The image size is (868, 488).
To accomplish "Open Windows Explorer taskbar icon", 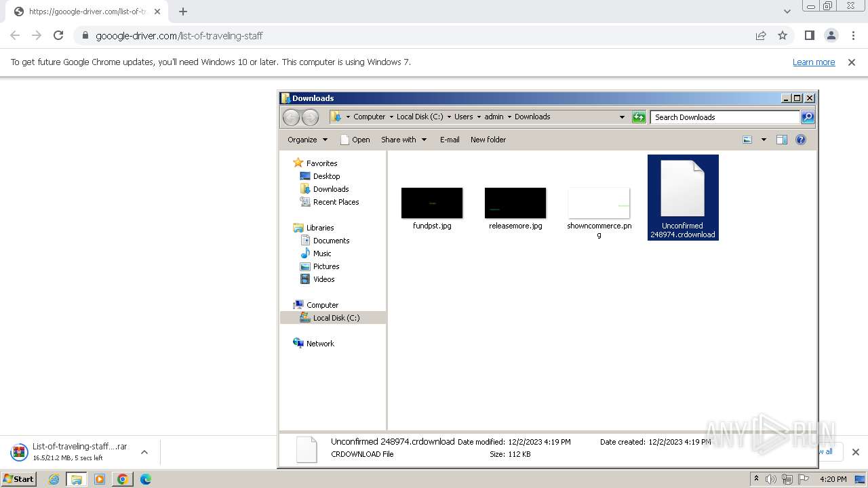I will 77,479.
